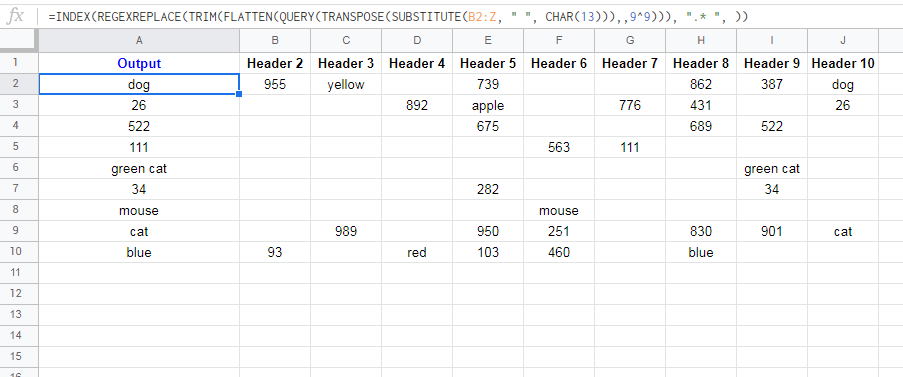Click the cell with value 689
The image size is (903, 377).
click(x=701, y=126)
